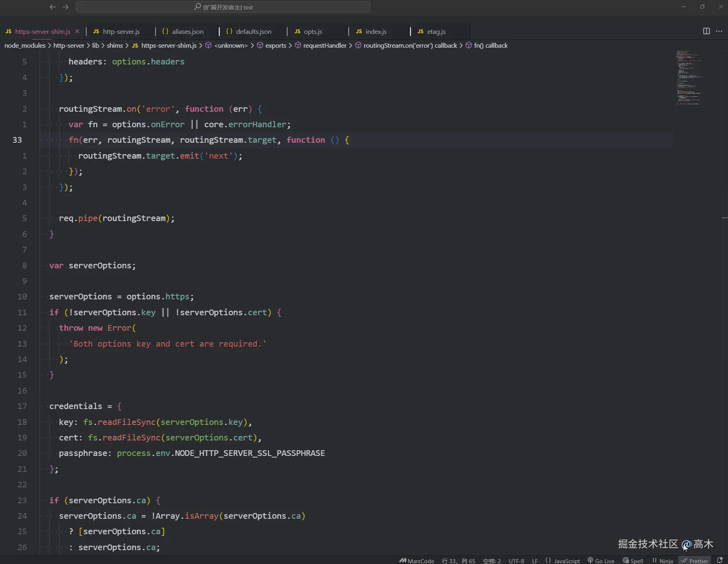Viewport: 728px width, 564px height.
Task: Start the Go Live server
Action: (x=601, y=561)
